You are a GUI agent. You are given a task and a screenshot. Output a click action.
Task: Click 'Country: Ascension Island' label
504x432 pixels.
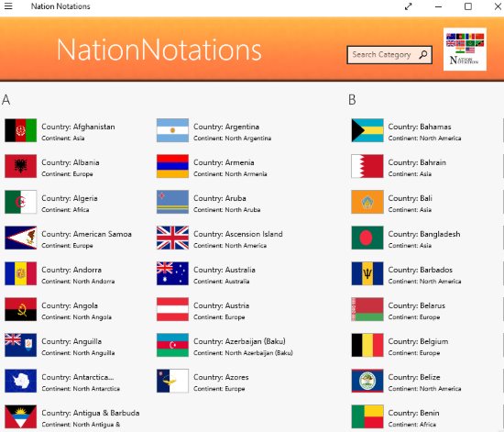click(238, 234)
